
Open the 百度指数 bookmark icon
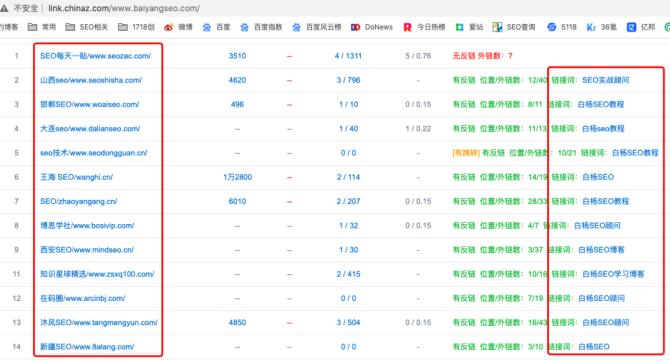(x=244, y=27)
